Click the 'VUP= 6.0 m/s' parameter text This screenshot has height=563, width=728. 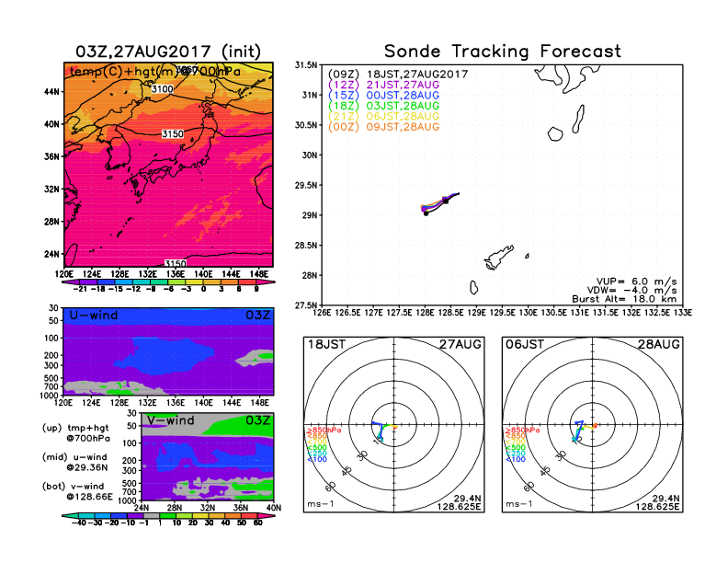[x=636, y=281]
